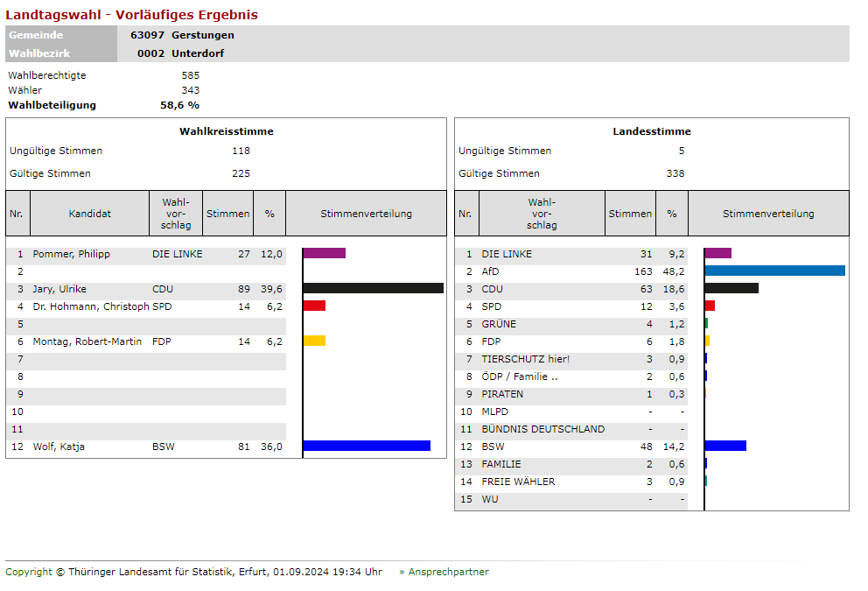
Task: Click the blue BSW bar for Wolf, Katja
Action: 367,446
